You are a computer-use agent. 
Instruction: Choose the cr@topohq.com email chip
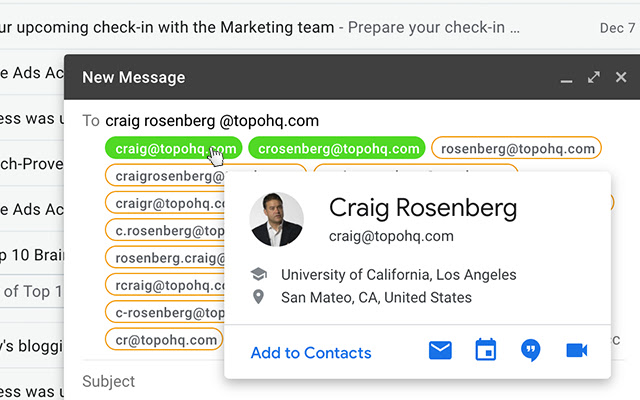161,340
